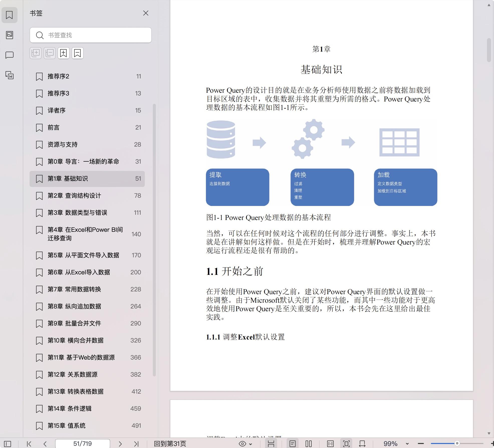The width and height of the screenshot is (494, 448).
Task: Toggle the sidebar panel button in status bar
Action: [8, 444]
